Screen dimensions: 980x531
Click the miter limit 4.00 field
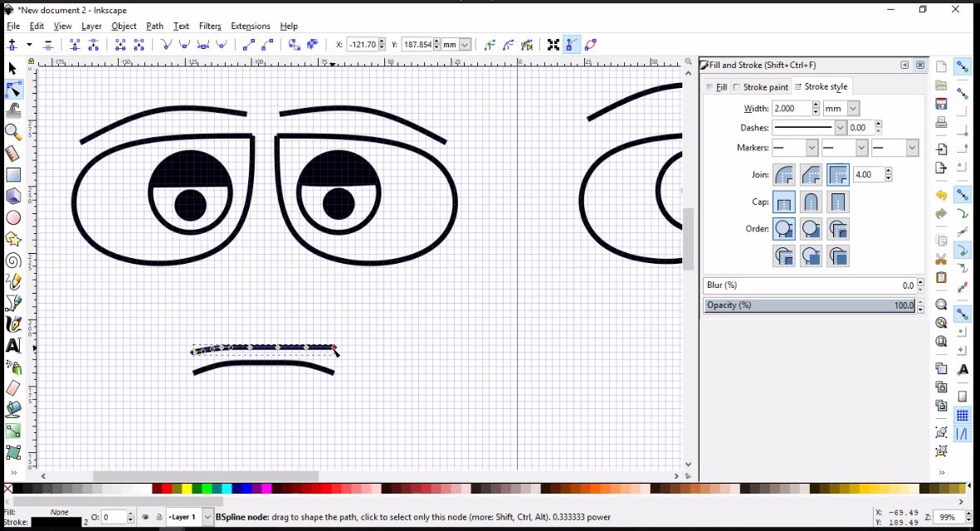[868, 175]
